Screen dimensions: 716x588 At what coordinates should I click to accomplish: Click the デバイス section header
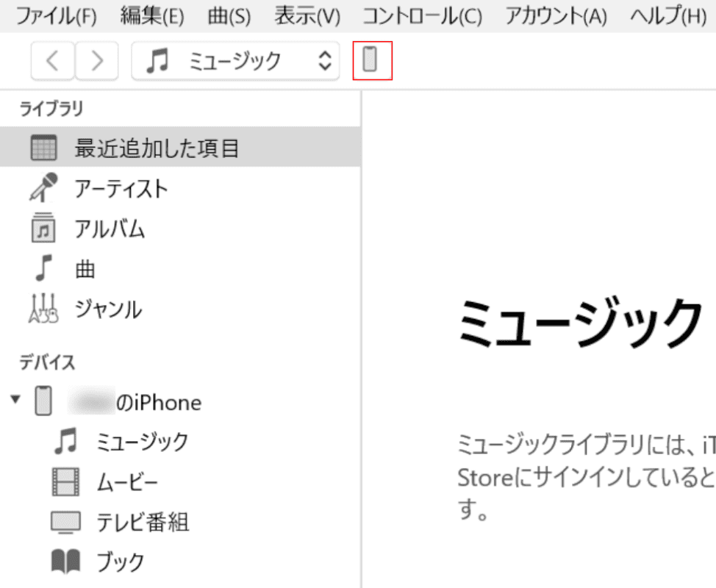pyautogui.click(x=47, y=362)
